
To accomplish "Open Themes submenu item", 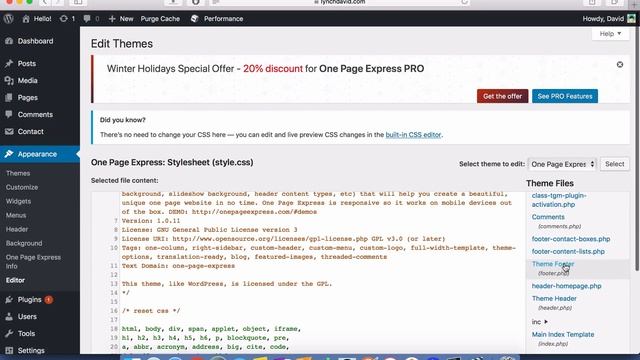I will (18, 173).
